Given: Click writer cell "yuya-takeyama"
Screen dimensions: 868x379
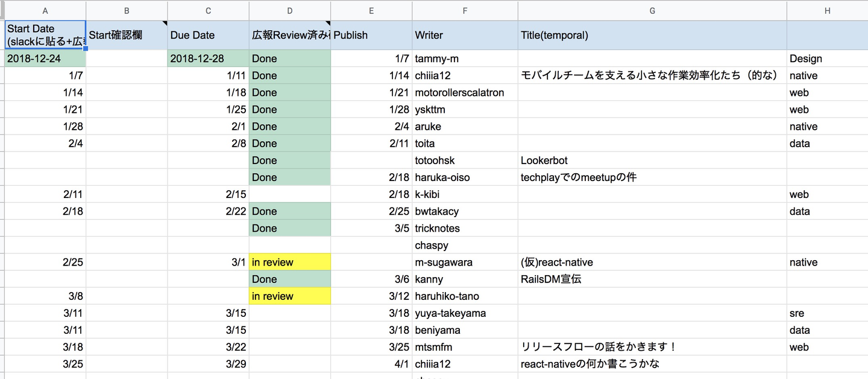Looking at the screenshot, I should pyautogui.click(x=465, y=313).
